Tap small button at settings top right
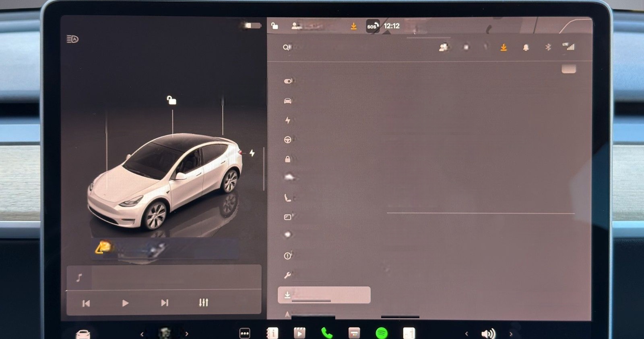Image resolution: width=644 pixels, height=339 pixels. tap(569, 69)
